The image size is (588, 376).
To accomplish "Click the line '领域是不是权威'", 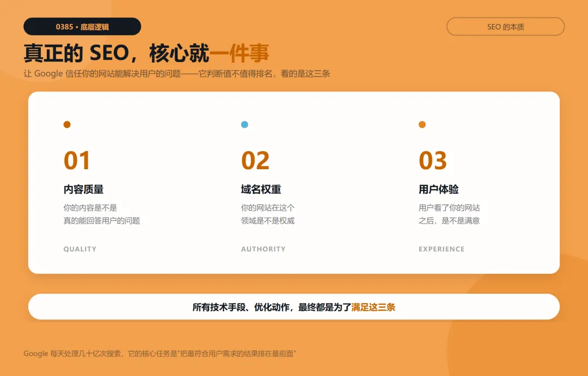I will 268,220.
